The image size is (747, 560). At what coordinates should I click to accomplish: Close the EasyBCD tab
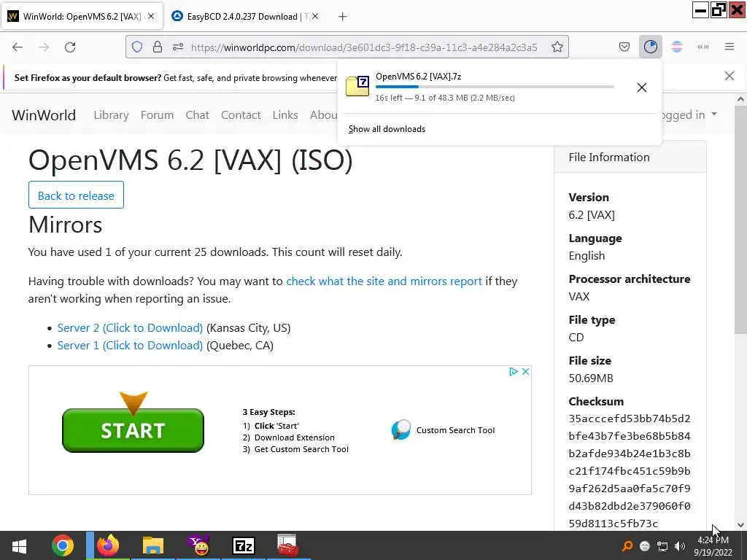(x=315, y=16)
